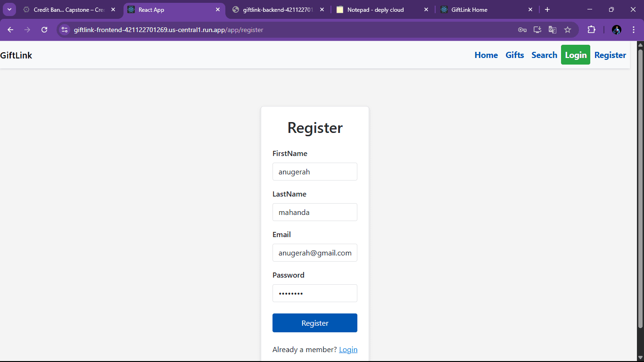Click the green Login navbar button

pos(575,55)
